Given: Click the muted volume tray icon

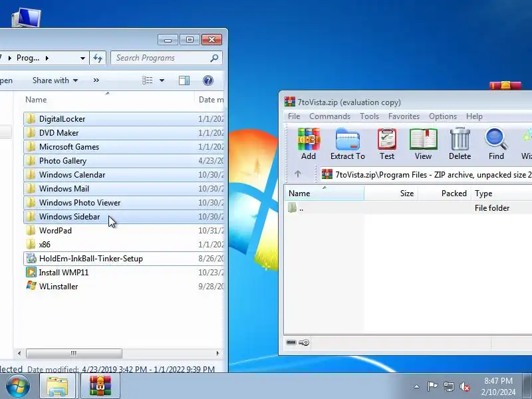Looking at the screenshot, I should (464, 386).
